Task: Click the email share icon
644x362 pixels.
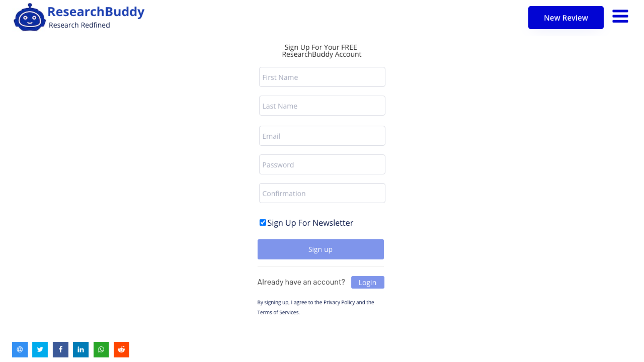Action: [x=19, y=349]
